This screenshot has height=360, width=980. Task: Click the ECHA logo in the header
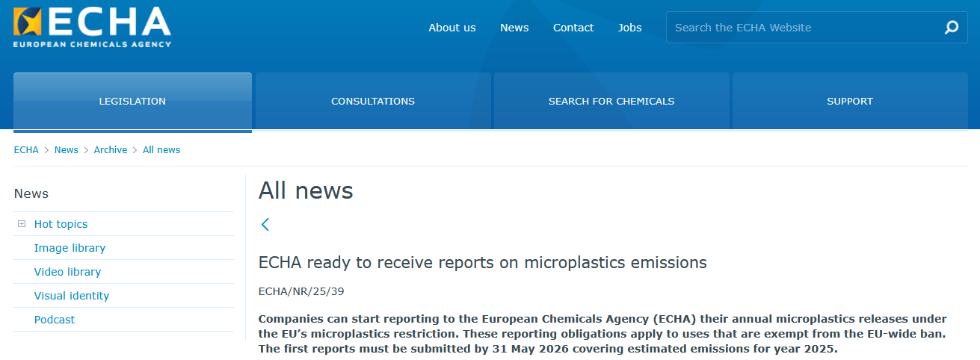pos(92,28)
